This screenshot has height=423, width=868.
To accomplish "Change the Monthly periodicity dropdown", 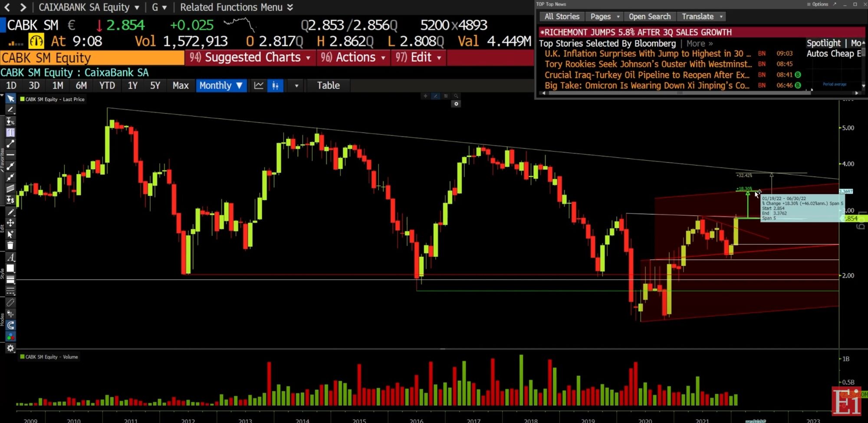I will [221, 85].
